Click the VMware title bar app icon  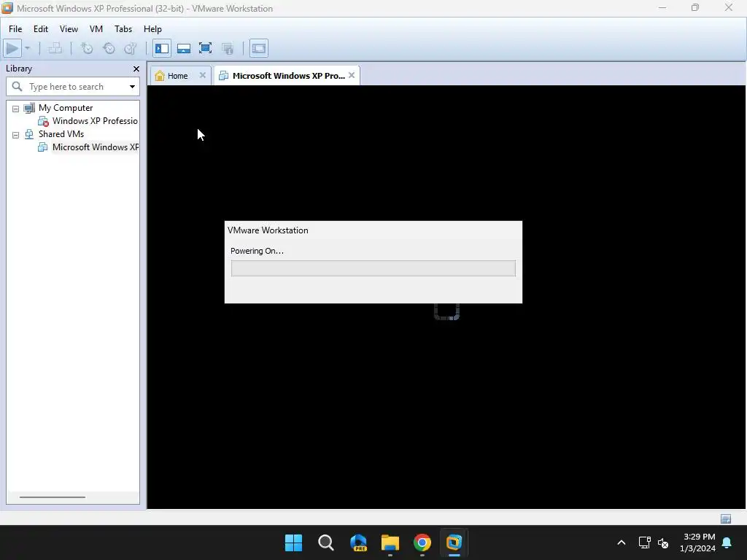point(7,8)
